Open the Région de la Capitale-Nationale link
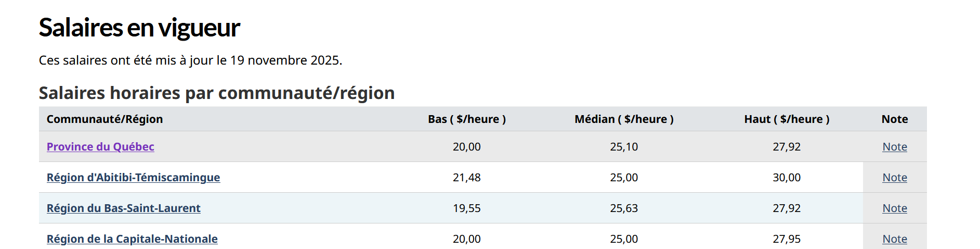The width and height of the screenshot is (980, 249). pos(132,239)
